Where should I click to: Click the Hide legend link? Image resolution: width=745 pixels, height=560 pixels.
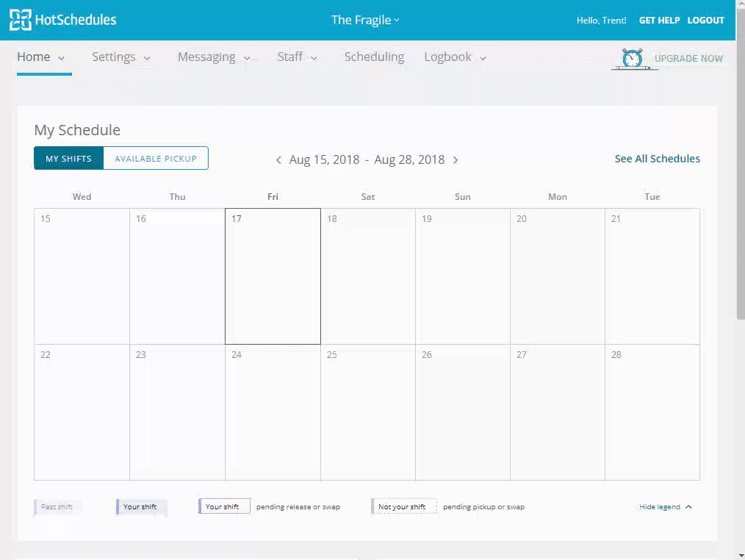click(660, 507)
